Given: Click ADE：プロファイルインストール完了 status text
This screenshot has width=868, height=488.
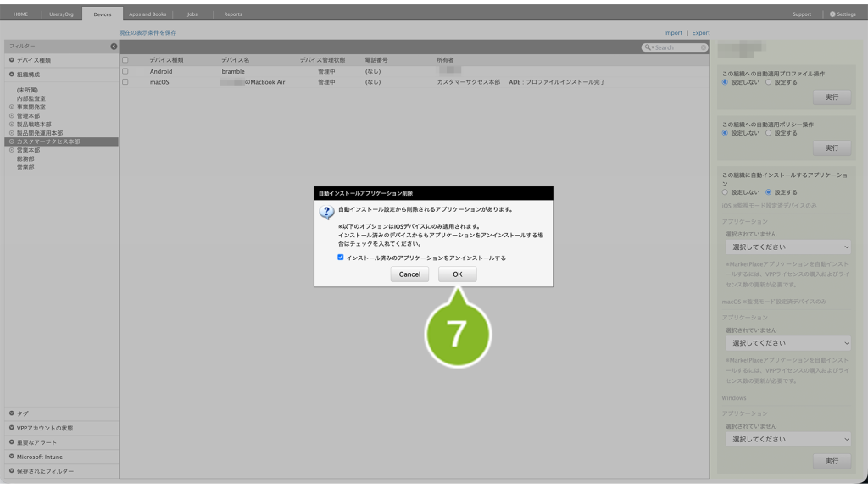Looking at the screenshot, I should 557,82.
